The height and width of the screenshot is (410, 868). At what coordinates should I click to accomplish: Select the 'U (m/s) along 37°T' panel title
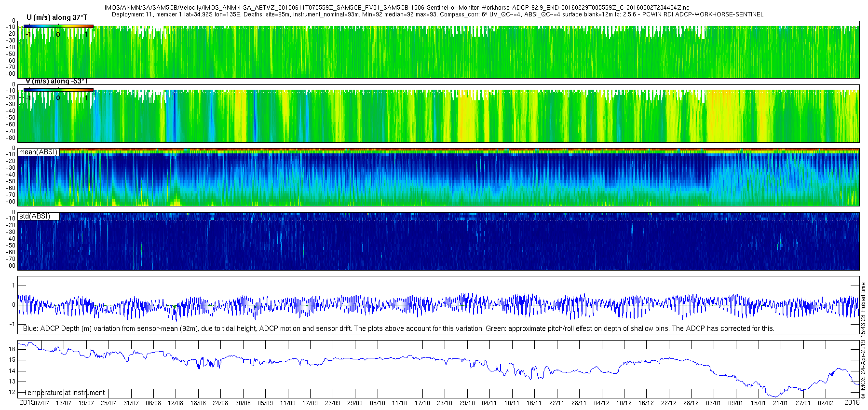point(57,17)
